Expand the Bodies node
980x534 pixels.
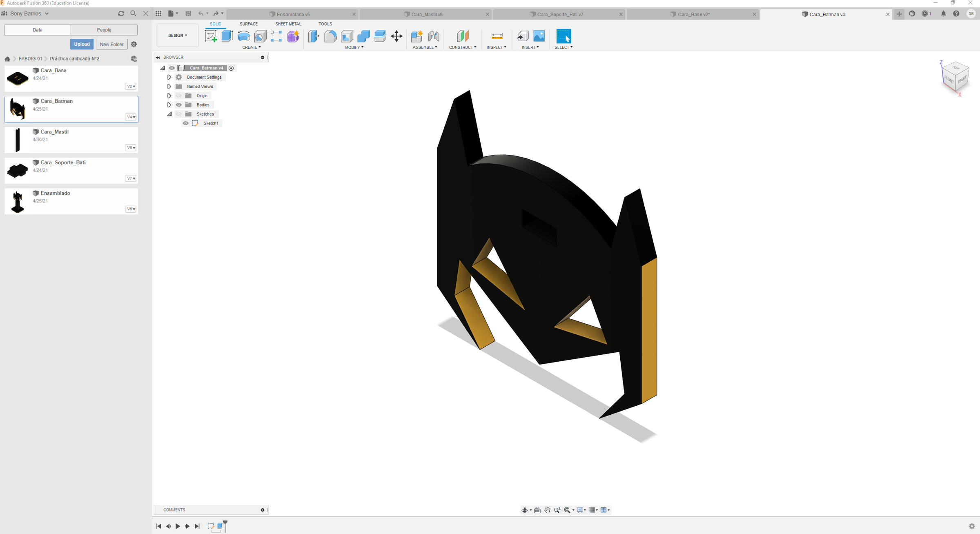pyautogui.click(x=169, y=105)
